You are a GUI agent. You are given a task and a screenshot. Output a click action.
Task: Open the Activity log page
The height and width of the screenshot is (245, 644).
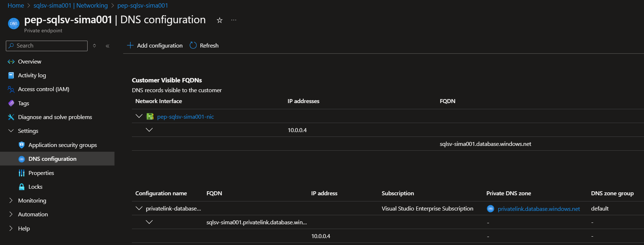click(x=32, y=75)
